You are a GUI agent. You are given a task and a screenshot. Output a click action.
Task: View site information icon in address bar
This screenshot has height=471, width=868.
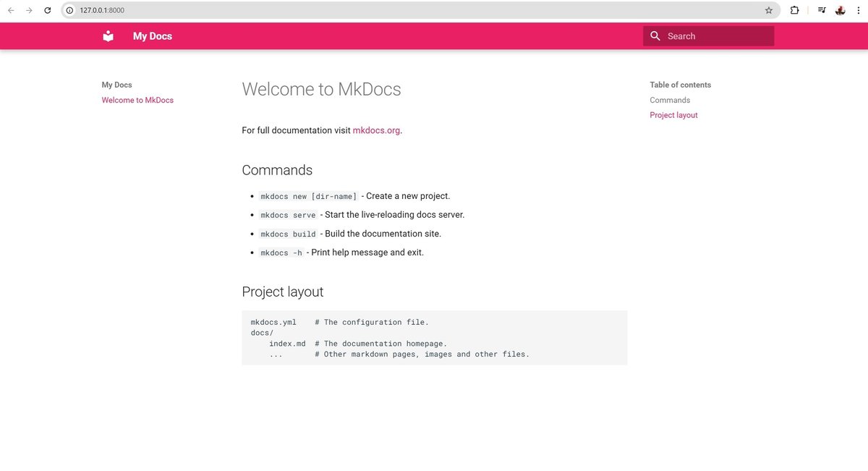pyautogui.click(x=70, y=10)
